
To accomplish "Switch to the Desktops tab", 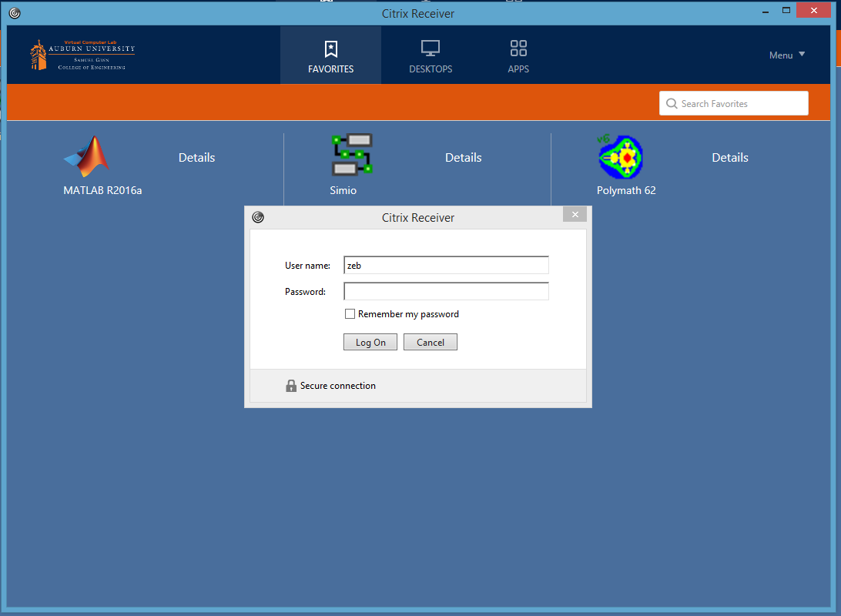I will pyautogui.click(x=431, y=56).
